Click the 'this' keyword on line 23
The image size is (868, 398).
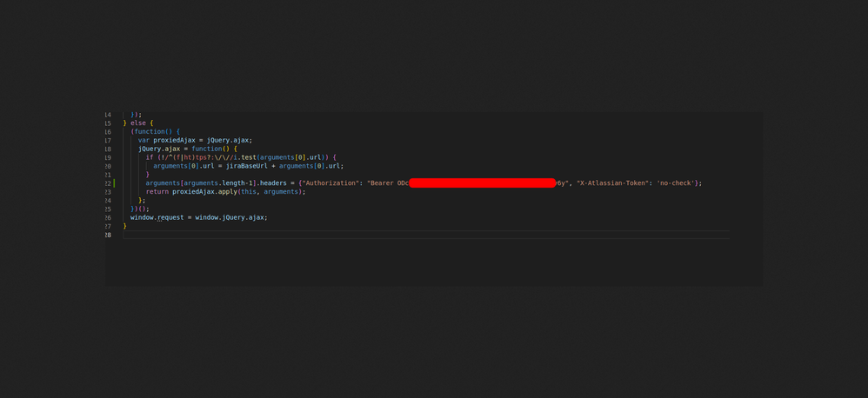coord(248,192)
